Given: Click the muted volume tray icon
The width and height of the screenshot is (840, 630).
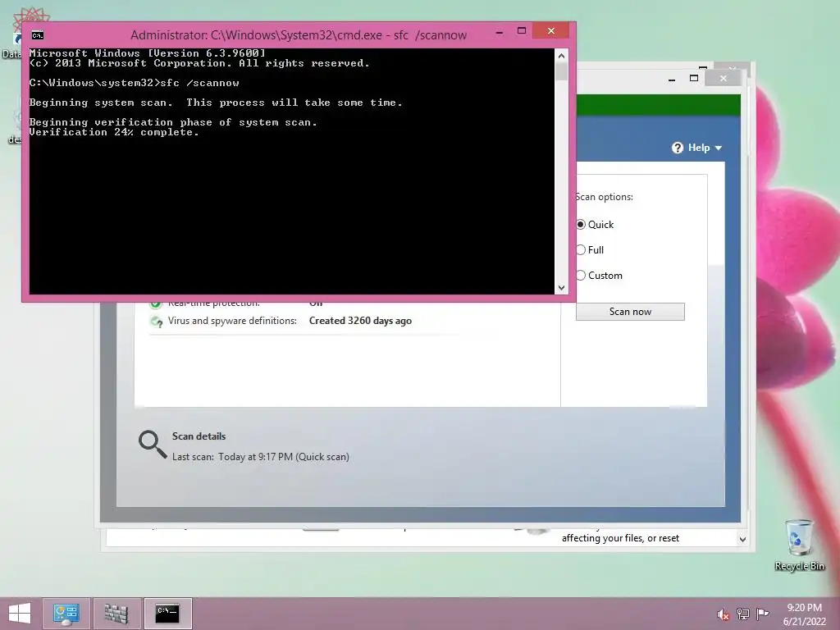Looking at the screenshot, I should 724,614.
